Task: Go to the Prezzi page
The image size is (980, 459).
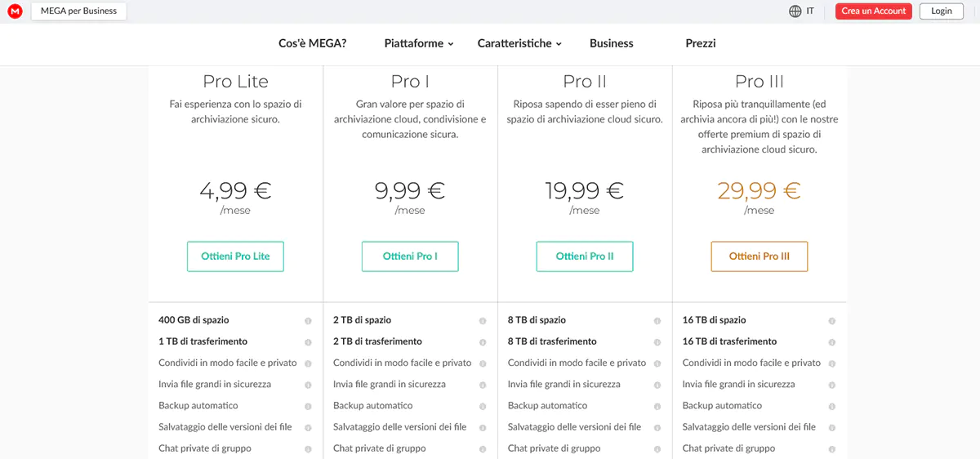Action: [700, 43]
